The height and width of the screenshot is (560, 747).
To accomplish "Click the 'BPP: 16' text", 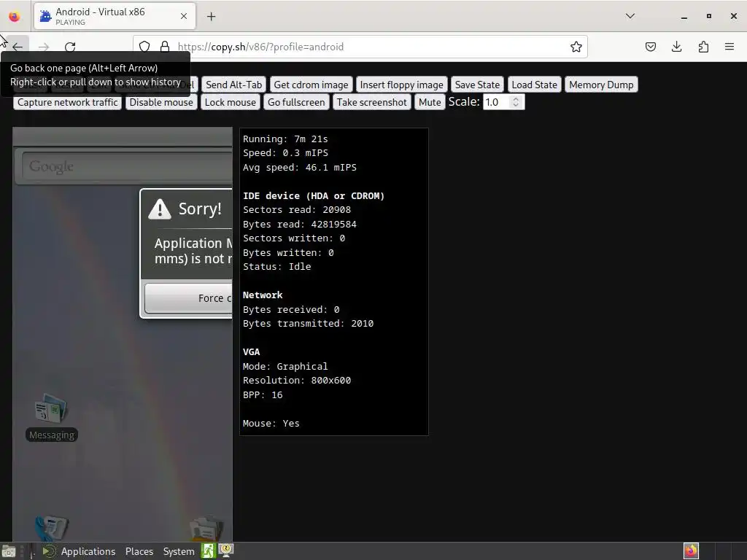I will tap(263, 394).
